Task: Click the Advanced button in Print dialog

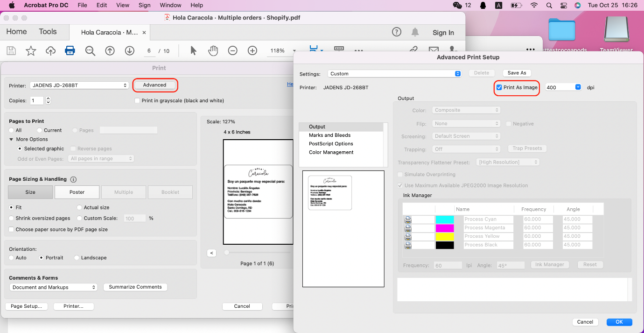Action: tap(155, 85)
